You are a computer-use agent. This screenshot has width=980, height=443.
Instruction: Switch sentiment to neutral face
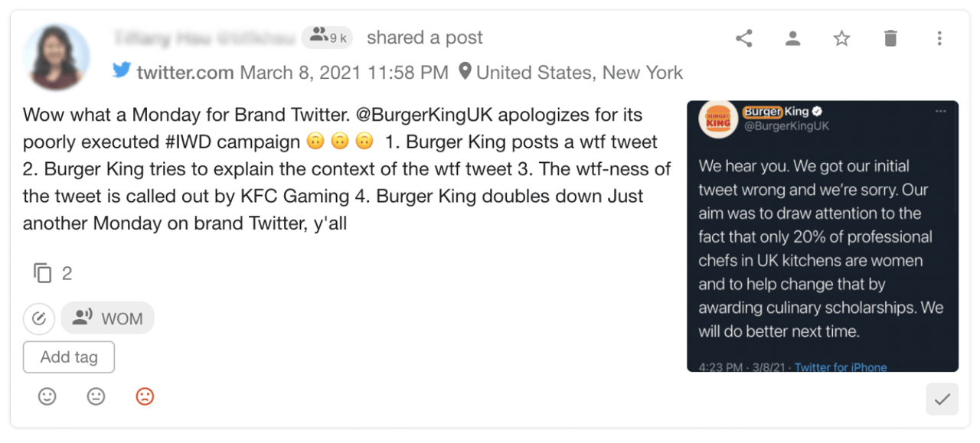click(96, 396)
